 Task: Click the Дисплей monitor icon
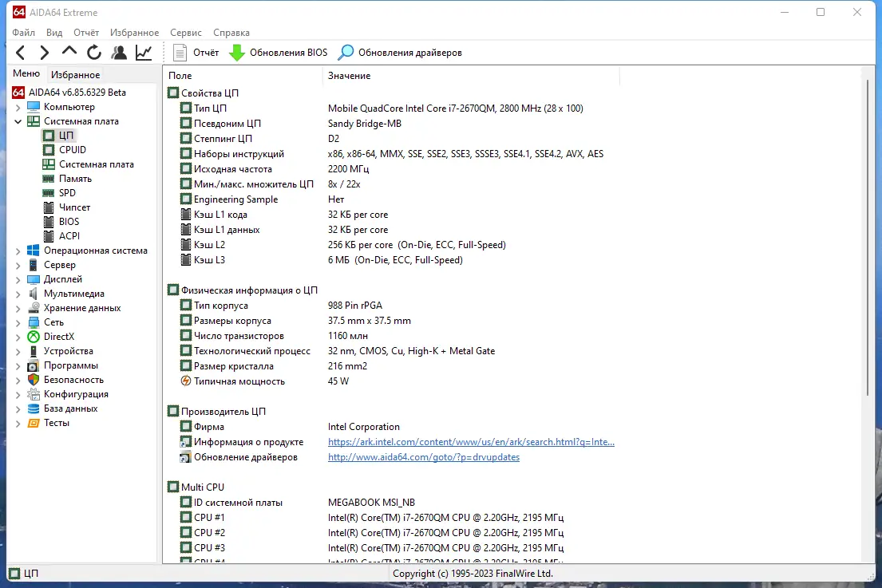point(34,279)
